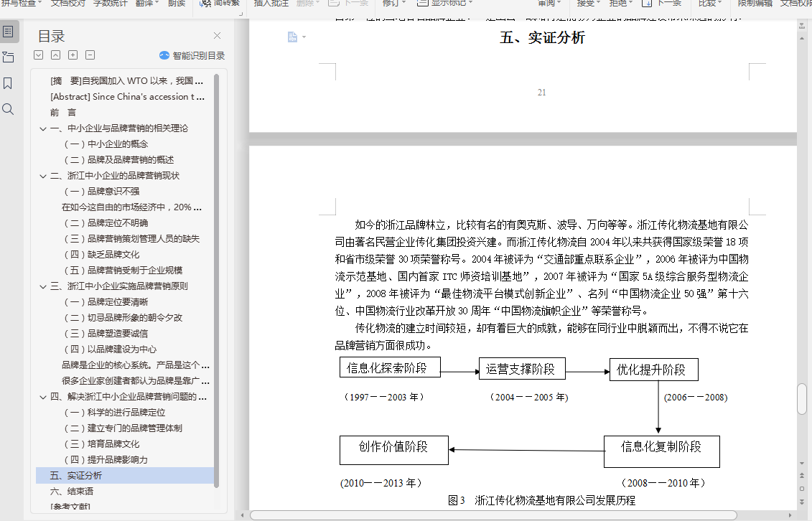
Task: Go to (三)品牌营销策划管理人员的缺失
Action: coord(132,238)
